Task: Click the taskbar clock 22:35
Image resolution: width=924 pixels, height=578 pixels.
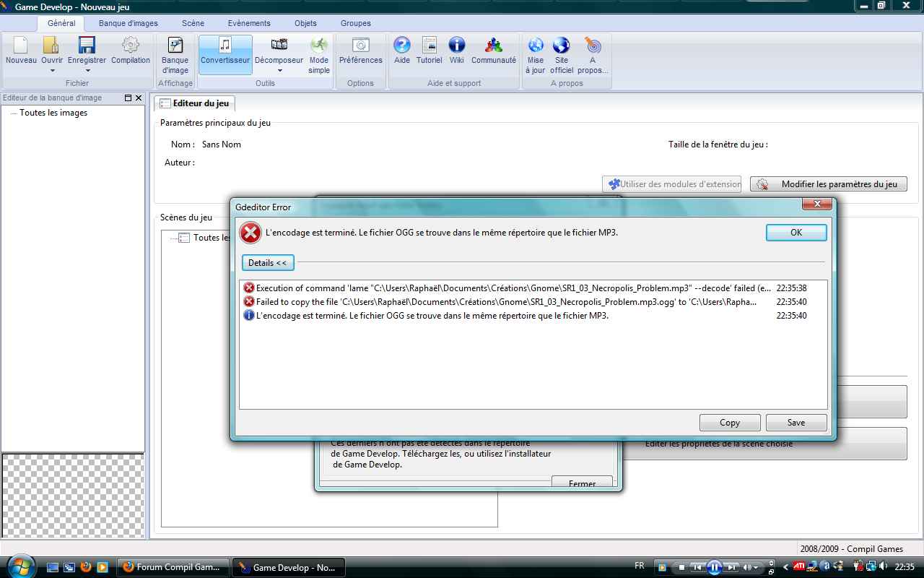Action: click(x=905, y=567)
